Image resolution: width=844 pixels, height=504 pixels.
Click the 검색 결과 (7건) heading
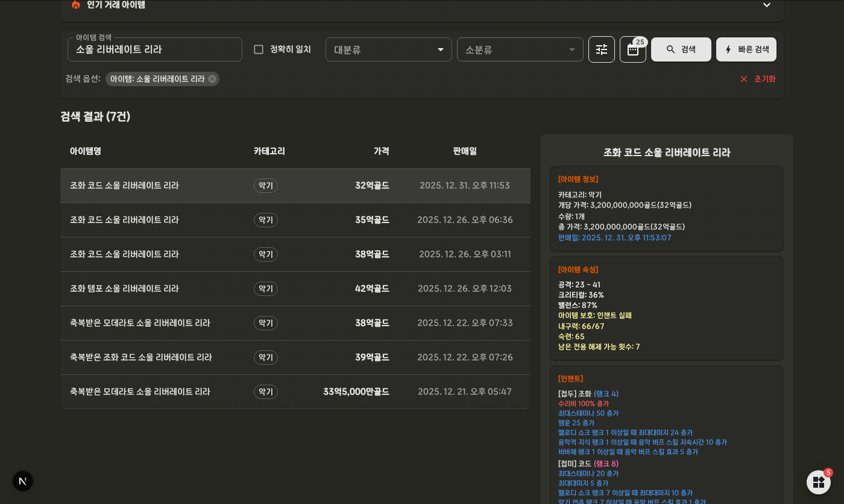tap(95, 116)
